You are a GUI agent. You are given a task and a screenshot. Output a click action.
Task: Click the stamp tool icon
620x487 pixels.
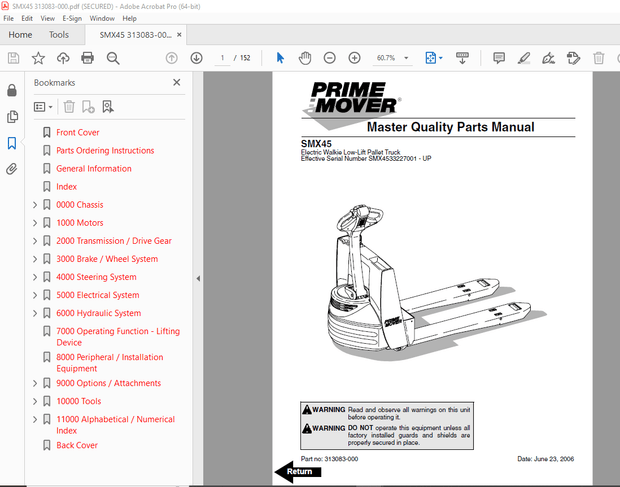(x=573, y=58)
